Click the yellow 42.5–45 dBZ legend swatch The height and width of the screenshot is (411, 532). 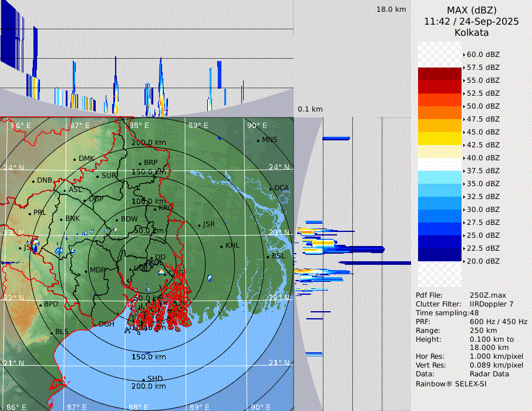point(439,139)
